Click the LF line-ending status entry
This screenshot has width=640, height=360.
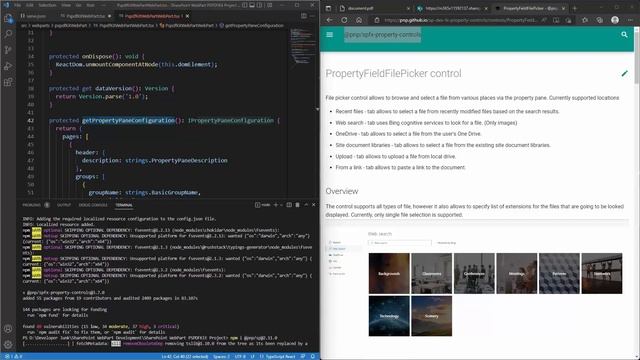click(252, 356)
